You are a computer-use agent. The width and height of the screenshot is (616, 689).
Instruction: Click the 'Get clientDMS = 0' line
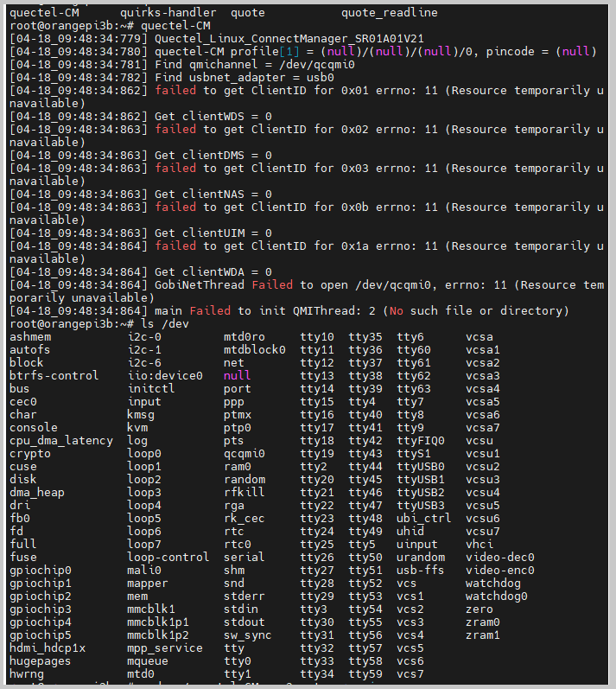(x=213, y=156)
